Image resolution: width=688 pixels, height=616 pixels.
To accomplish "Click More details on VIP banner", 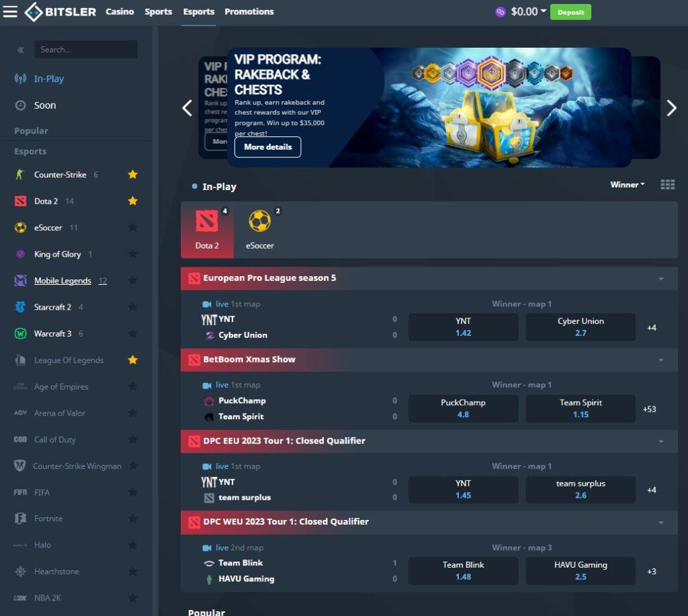I will pos(267,147).
